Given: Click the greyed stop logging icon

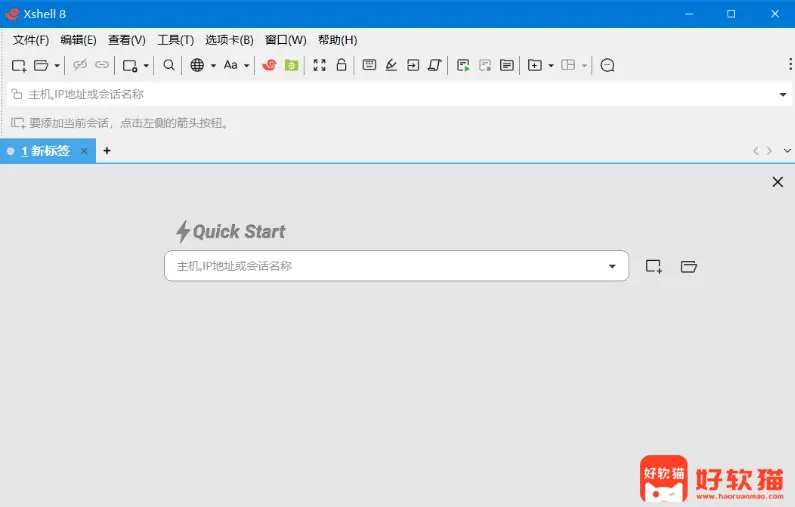Looking at the screenshot, I should click(x=485, y=65).
